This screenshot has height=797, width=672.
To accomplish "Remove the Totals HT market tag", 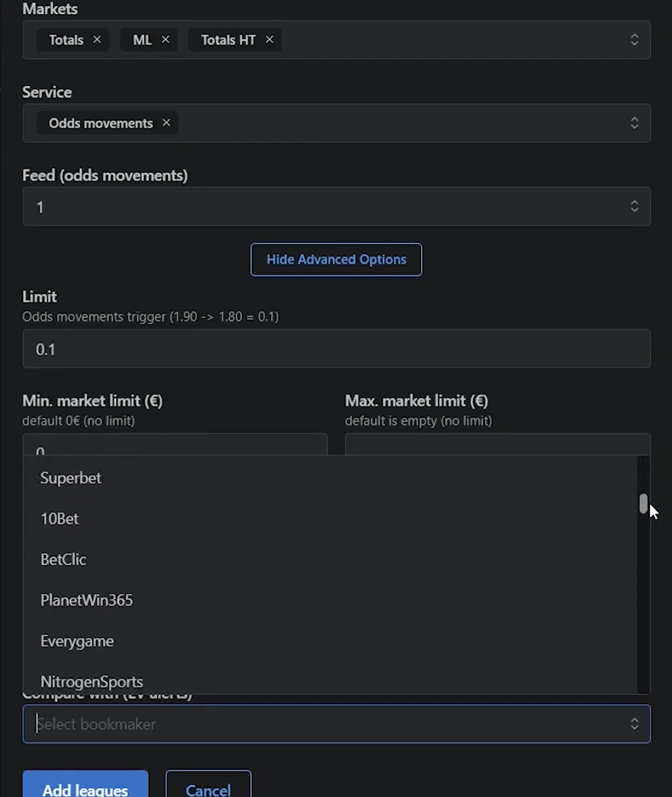I will tap(269, 39).
